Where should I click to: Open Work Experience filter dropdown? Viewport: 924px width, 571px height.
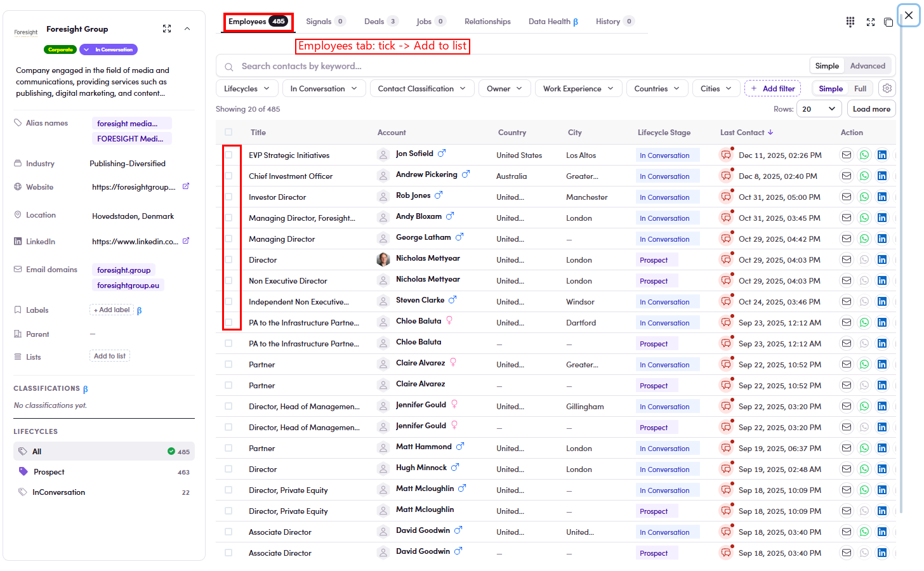point(578,89)
